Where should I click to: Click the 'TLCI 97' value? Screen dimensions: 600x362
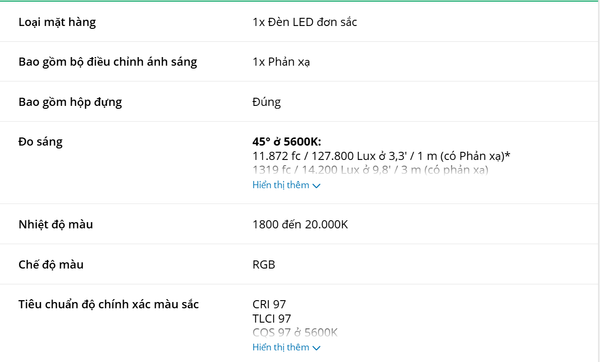coord(272,318)
